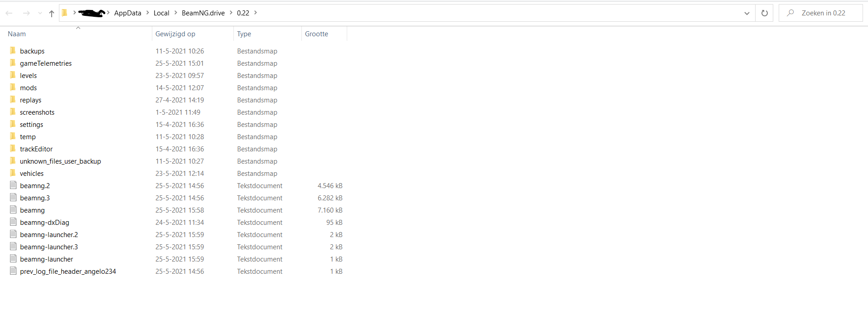Select the beamng.2 text file icon
This screenshot has height=325, width=868.
[13, 185]
